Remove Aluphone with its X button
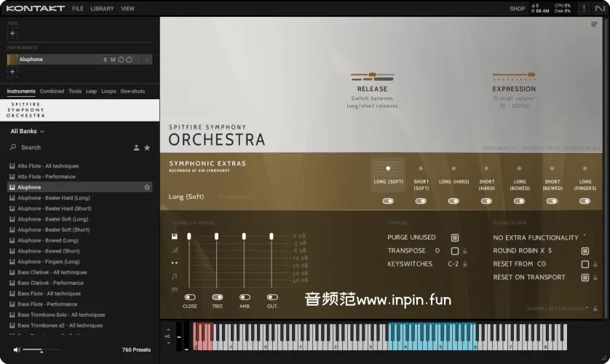Viewport: 610px width, 364px height. coord(146,60)
